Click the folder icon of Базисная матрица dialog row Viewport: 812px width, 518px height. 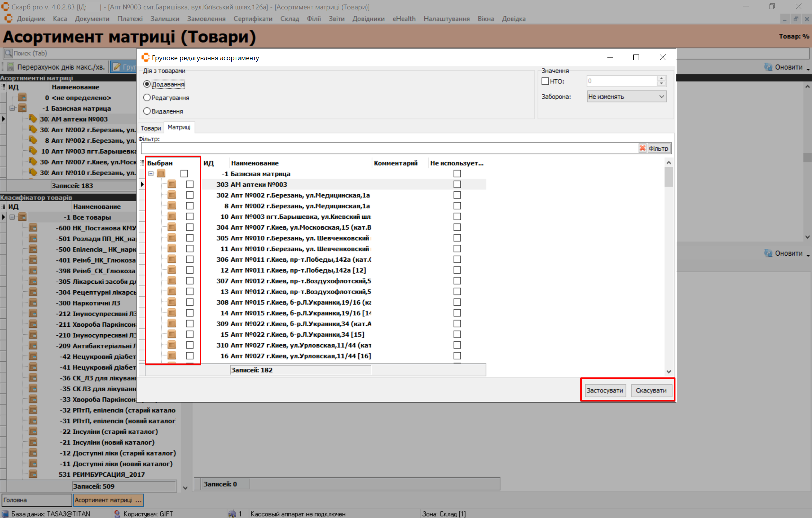point(161,174)
